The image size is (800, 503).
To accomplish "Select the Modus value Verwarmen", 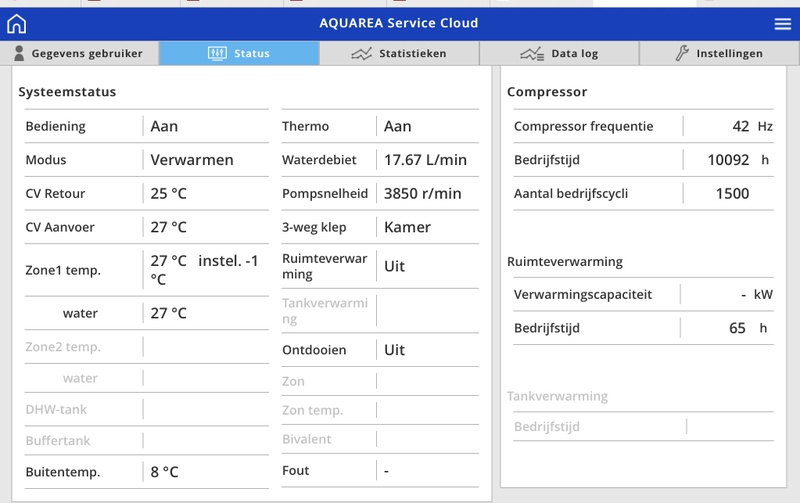I will pos(192,160).
